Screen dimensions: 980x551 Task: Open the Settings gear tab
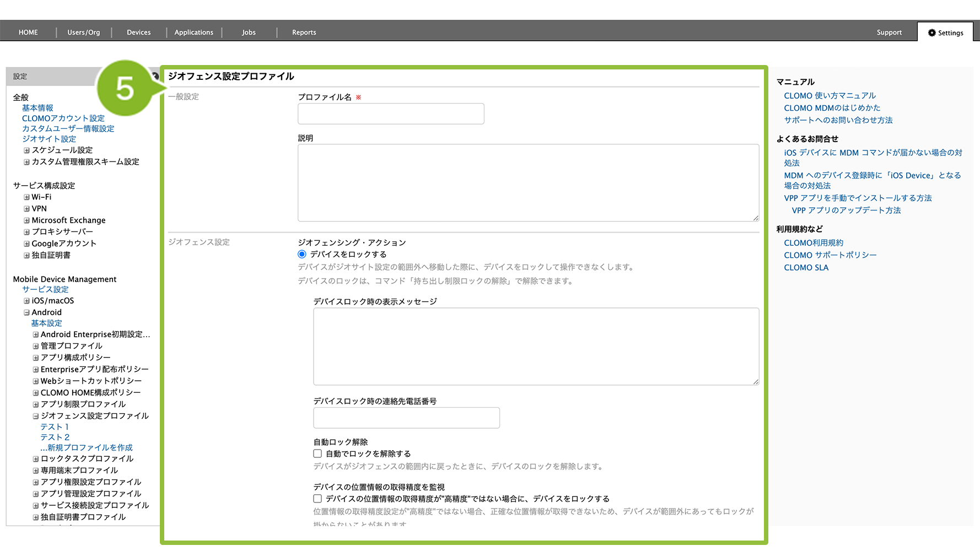point(945,33)
